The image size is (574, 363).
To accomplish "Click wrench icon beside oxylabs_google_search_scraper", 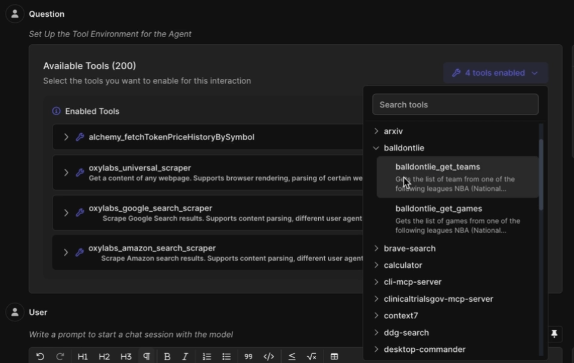I will [80, 213].
